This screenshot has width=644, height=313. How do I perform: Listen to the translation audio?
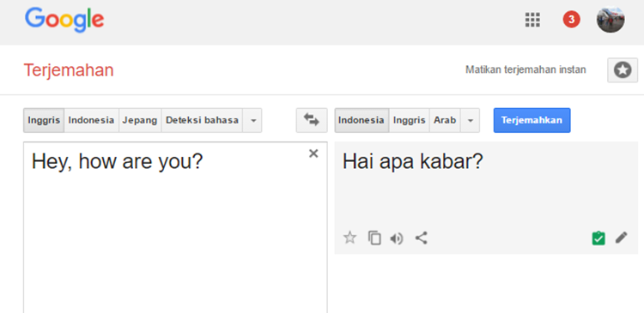[x=397, y=238]
